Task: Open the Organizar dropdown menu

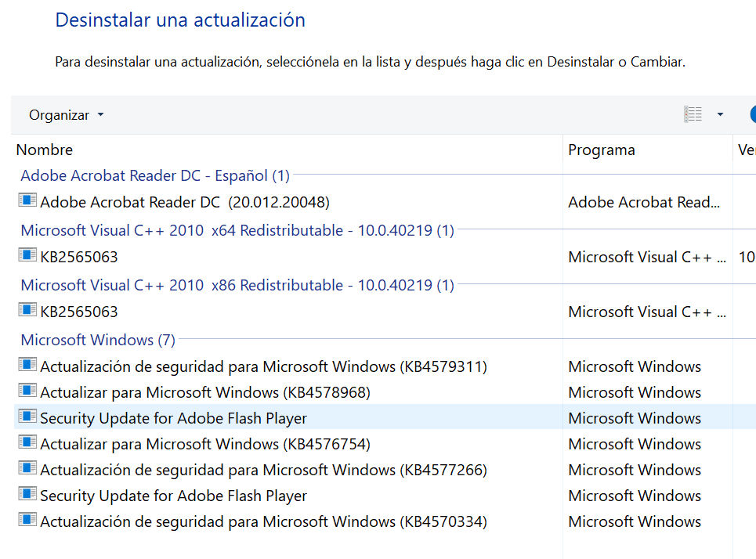Action: pos(66,115)
